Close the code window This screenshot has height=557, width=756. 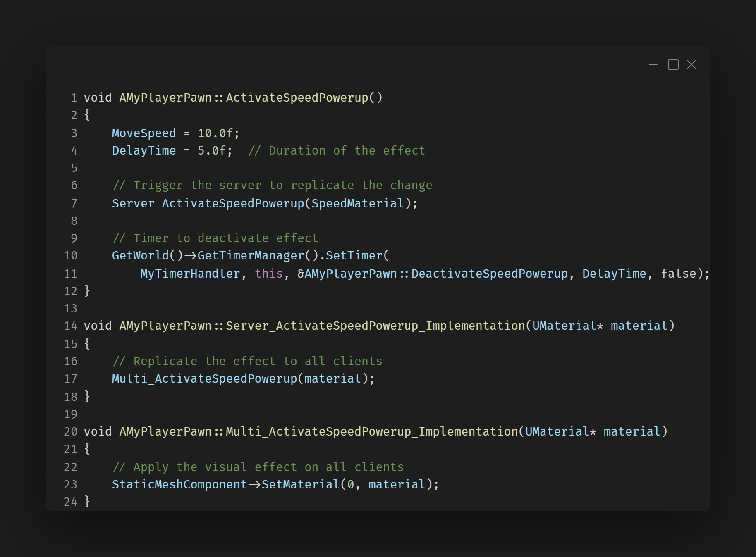coord(691,65)
